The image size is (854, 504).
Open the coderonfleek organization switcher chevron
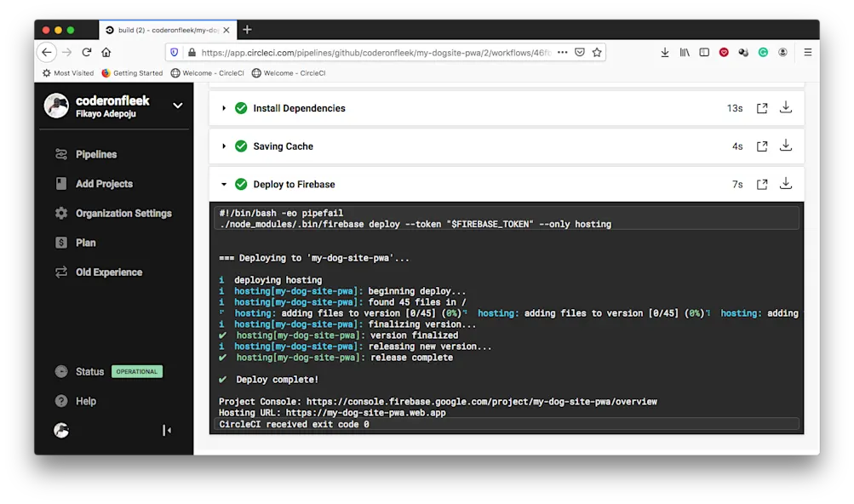178,106
